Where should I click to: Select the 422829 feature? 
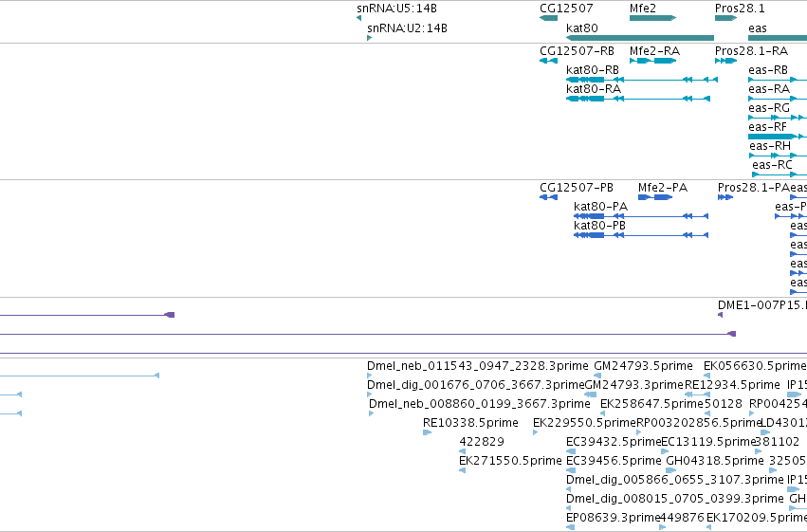tap(462, 451)
